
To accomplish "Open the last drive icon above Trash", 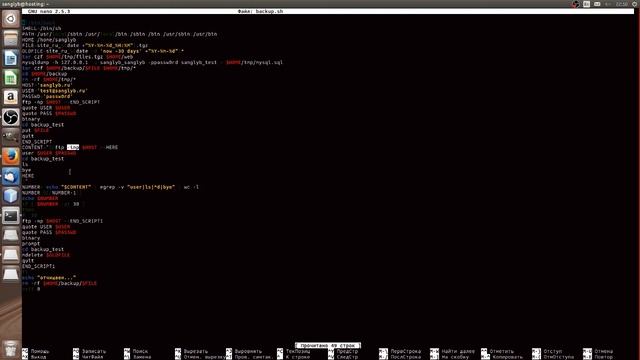I will (x=11, y=275).
